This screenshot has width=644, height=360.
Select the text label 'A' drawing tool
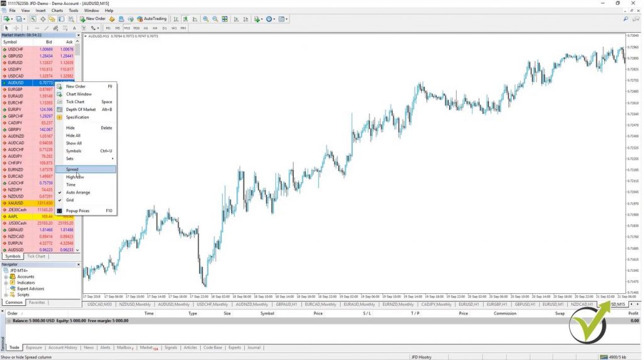[74, 28]
